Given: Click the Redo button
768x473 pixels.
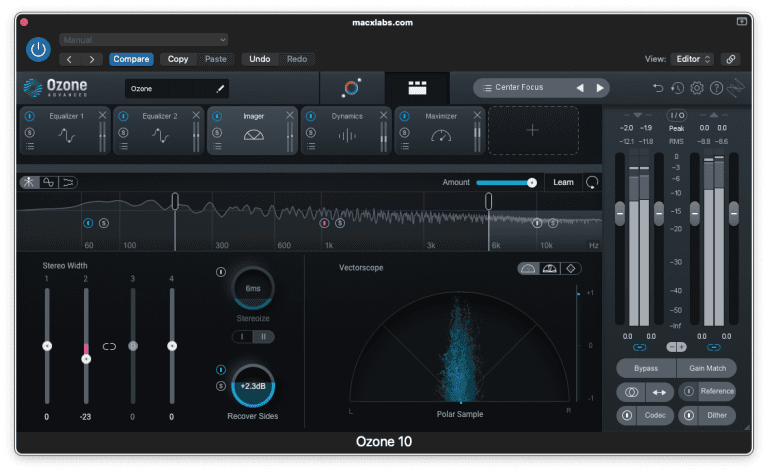Looking at the screenshot, I should (297, 59).
